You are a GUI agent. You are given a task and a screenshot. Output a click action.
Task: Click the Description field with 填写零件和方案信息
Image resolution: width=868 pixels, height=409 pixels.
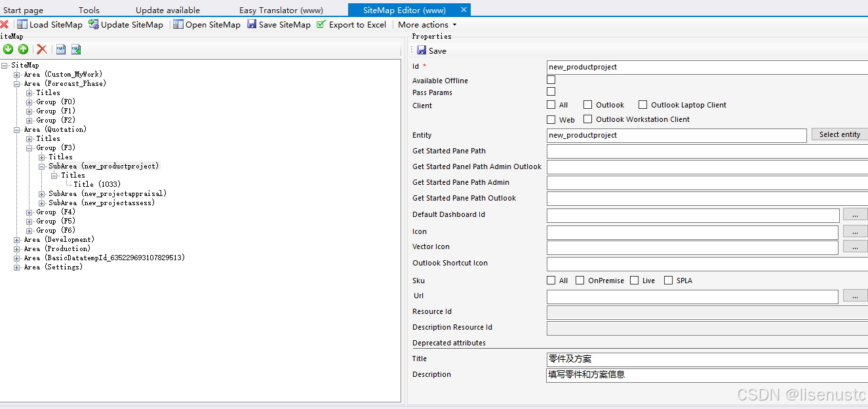click(x=707, y=375)
